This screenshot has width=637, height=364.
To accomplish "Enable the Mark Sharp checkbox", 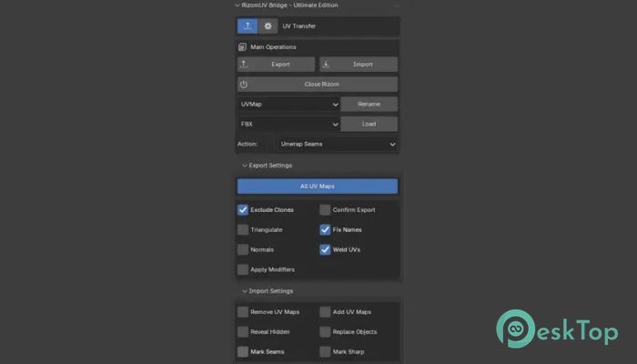I will [325, 351].
